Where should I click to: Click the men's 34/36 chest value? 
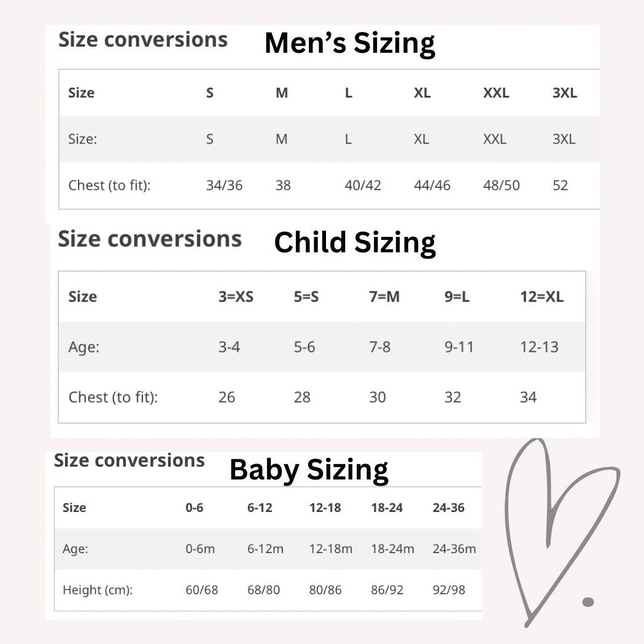(x=224, y=185)
